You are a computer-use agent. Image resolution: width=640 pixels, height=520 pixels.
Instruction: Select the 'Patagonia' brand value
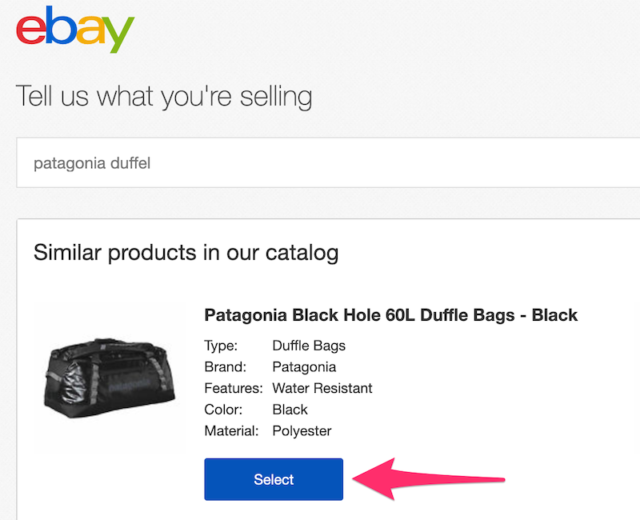(304, 367)
